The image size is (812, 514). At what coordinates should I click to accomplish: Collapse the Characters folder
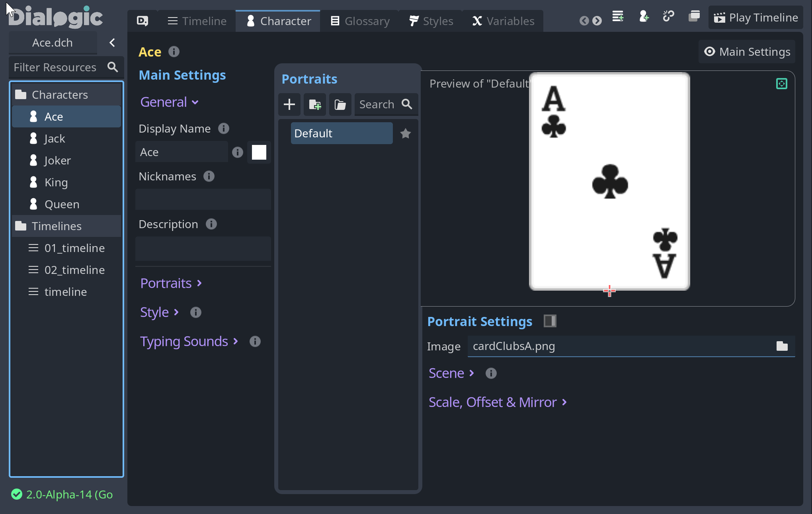(x=66, y=95)
